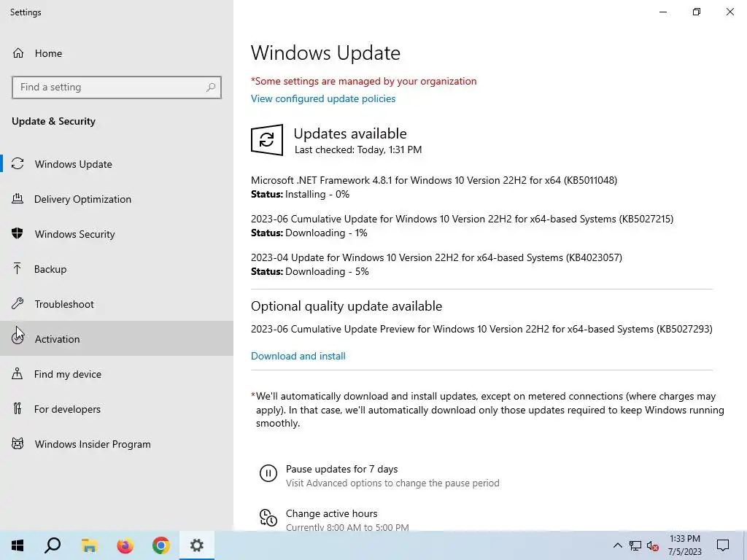Select Backup in the sidebar
This screenshot has width=747, height=560.
point(117,269)
